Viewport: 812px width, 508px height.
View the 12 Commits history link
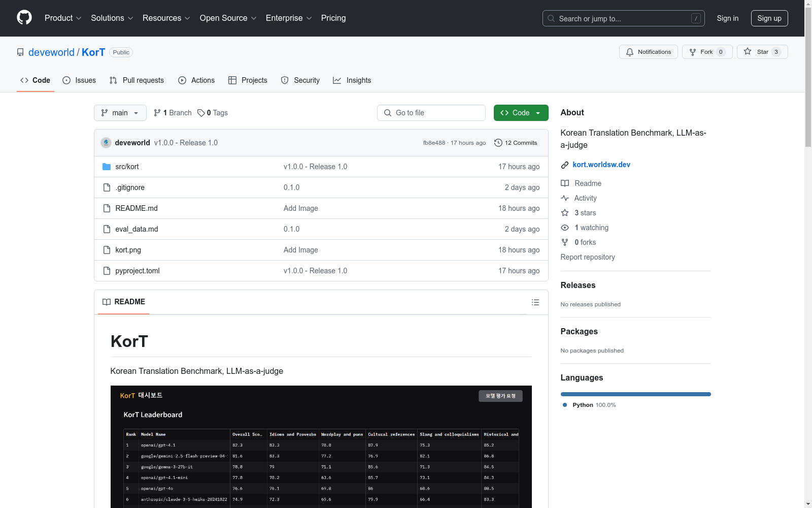point(516,143)
